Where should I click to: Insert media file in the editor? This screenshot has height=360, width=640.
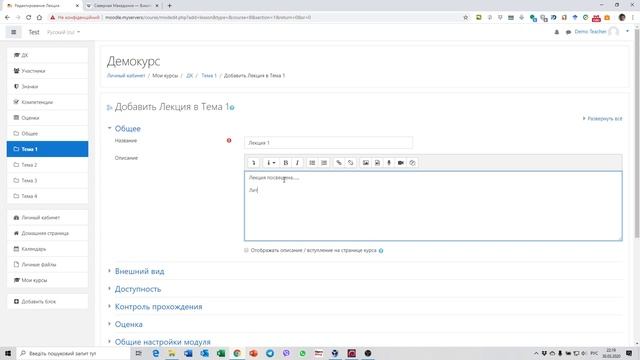coord(377,163)
